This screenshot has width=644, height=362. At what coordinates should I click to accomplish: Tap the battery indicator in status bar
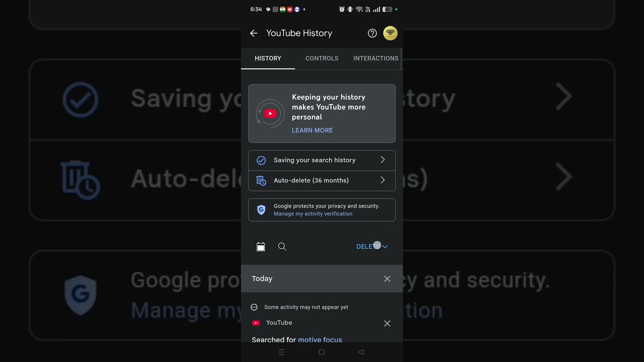click(387, 10)
